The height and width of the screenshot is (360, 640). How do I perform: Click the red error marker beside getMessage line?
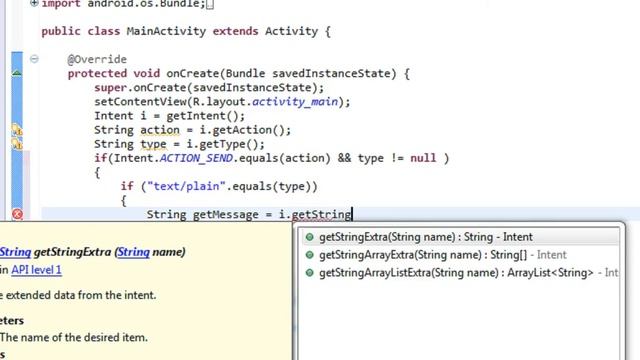17,214
